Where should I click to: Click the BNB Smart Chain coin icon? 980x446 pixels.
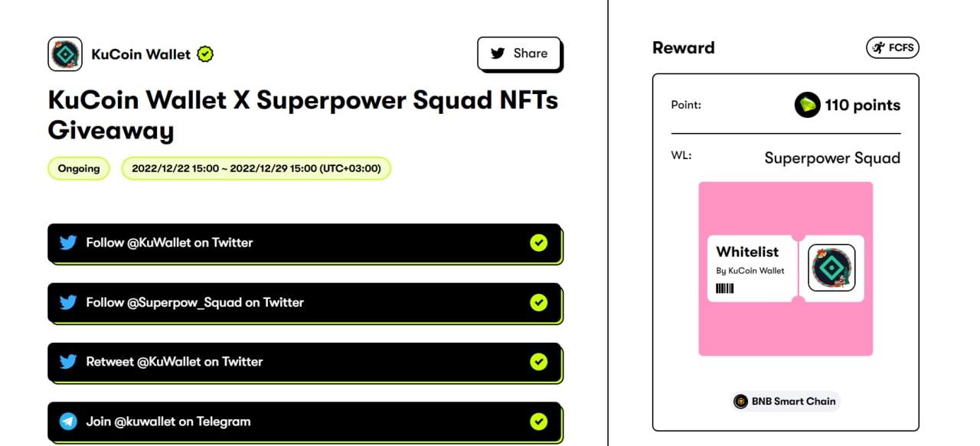click(740, 402)
